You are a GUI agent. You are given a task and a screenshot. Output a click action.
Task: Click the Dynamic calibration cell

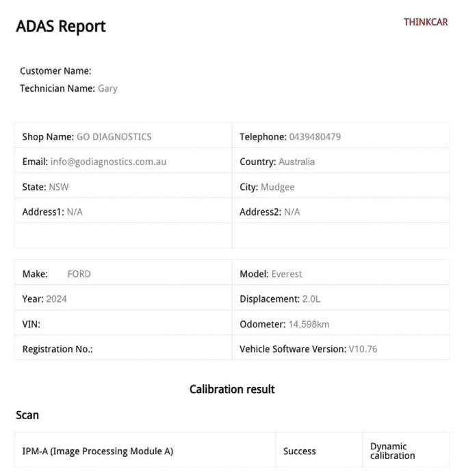[x=406, y=450]
